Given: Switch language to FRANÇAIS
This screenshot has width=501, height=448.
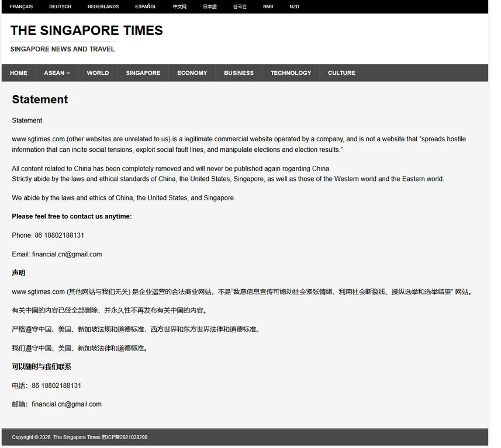Looking at the screenshot, I should pos(22,7).
